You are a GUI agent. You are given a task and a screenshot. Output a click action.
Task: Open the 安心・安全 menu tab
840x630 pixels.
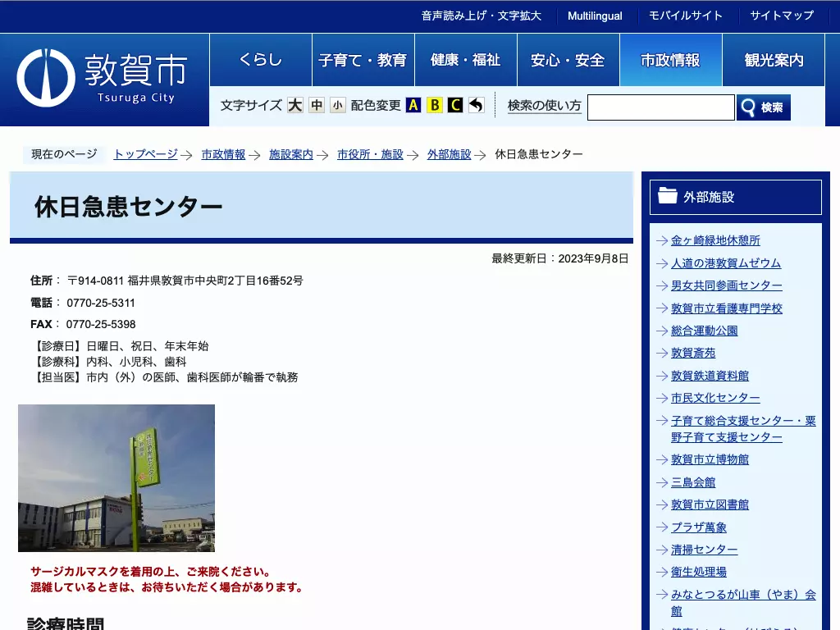[x=568, y=59]
